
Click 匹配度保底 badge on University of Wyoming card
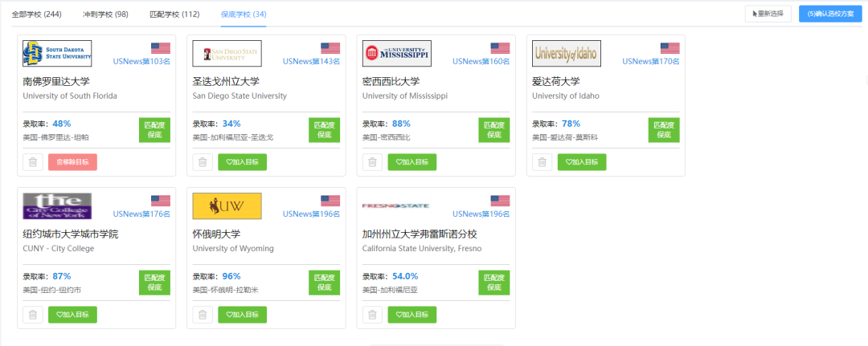325,283
